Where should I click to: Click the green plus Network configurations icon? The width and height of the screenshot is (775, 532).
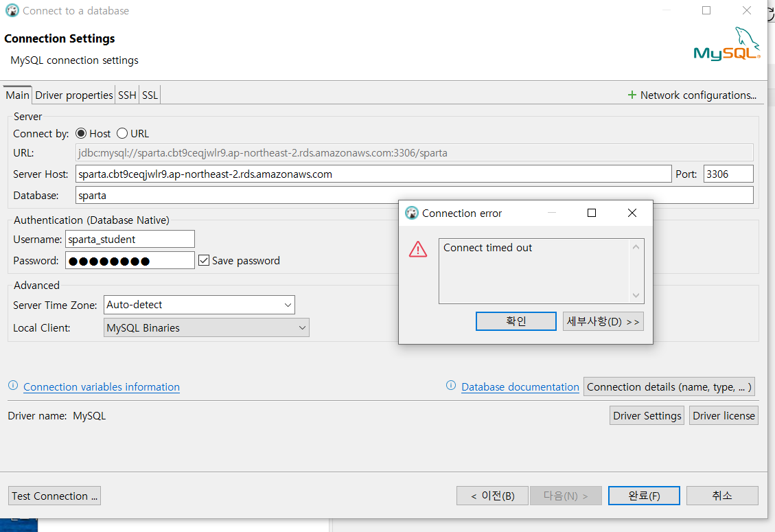[632, 95]
